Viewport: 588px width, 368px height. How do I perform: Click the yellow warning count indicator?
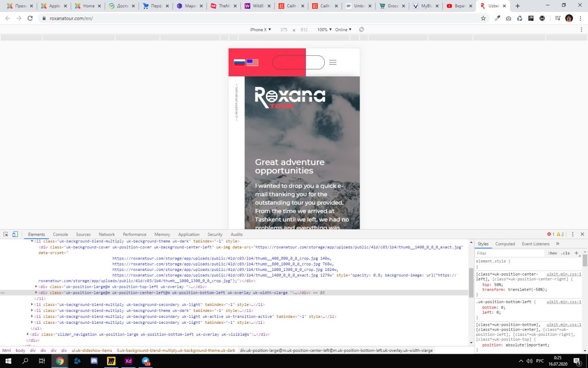560,234
